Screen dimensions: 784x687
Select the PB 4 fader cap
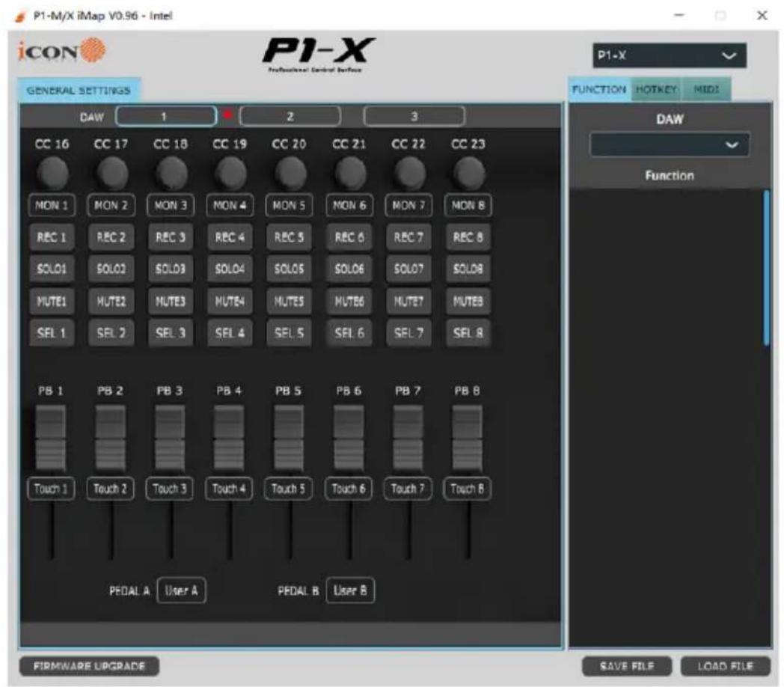coord(229,439)
